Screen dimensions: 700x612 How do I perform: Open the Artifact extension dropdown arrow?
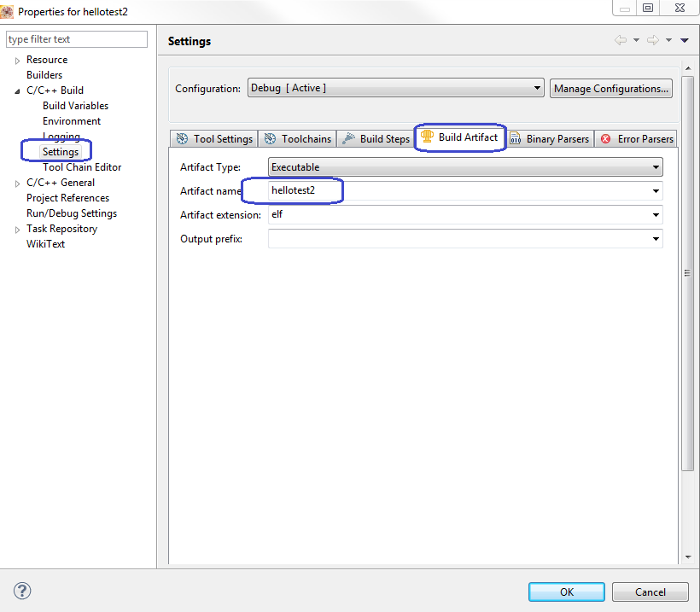656,215
